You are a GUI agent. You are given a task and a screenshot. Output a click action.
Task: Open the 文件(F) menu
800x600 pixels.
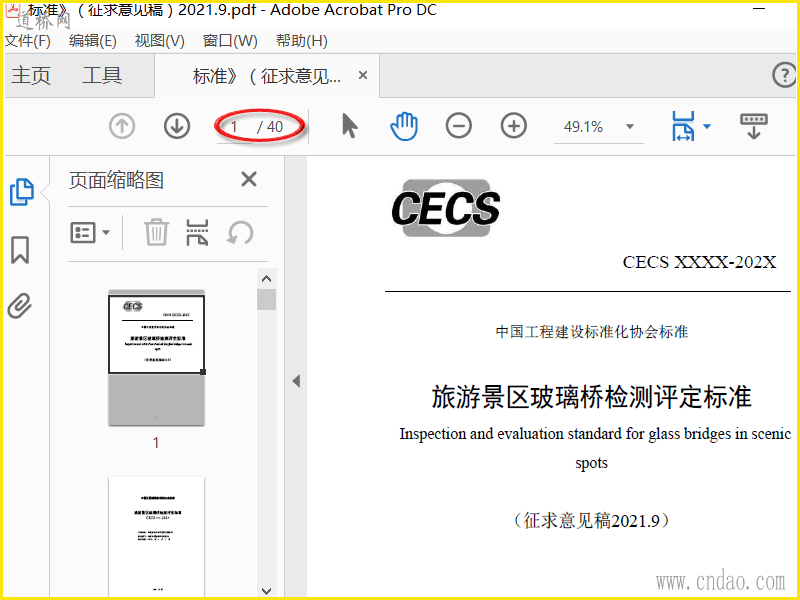(x=28, y=40)
